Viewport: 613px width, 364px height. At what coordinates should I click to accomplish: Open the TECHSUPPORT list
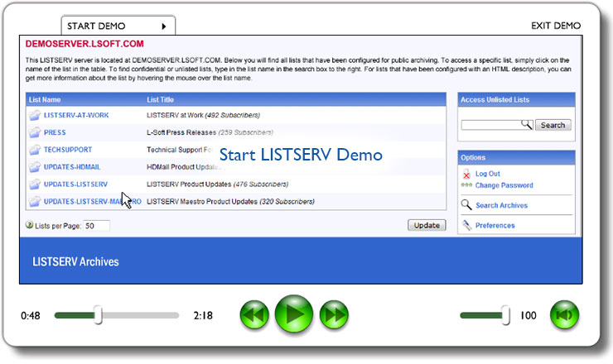pos(68,150)
